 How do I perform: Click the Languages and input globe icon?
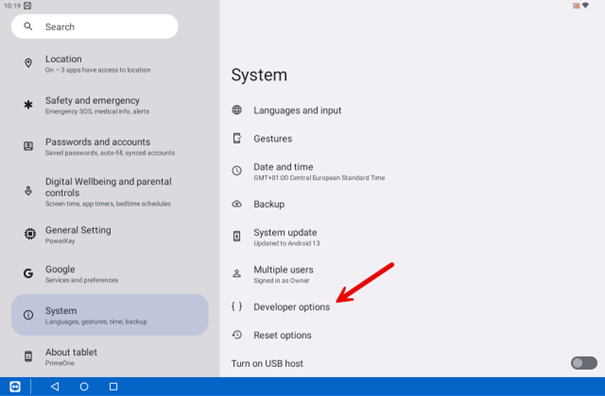(x=237, y=110)
